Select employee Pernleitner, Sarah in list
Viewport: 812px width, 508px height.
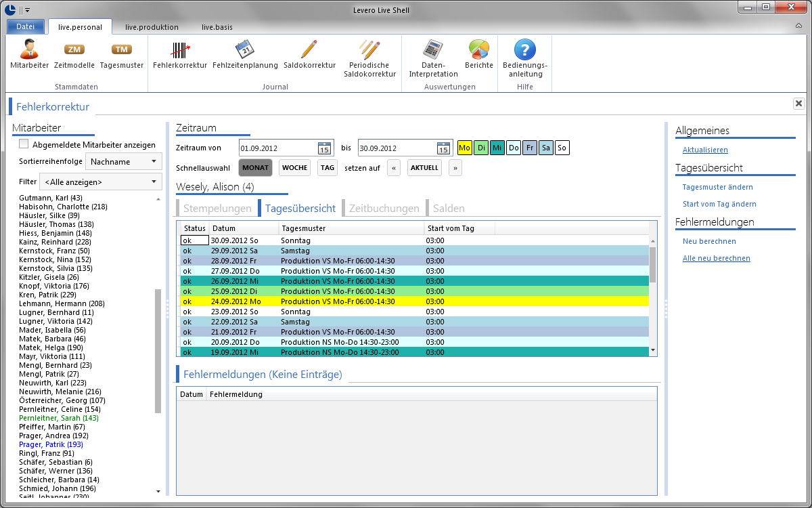pyautogui.click(x=59, y=419)
